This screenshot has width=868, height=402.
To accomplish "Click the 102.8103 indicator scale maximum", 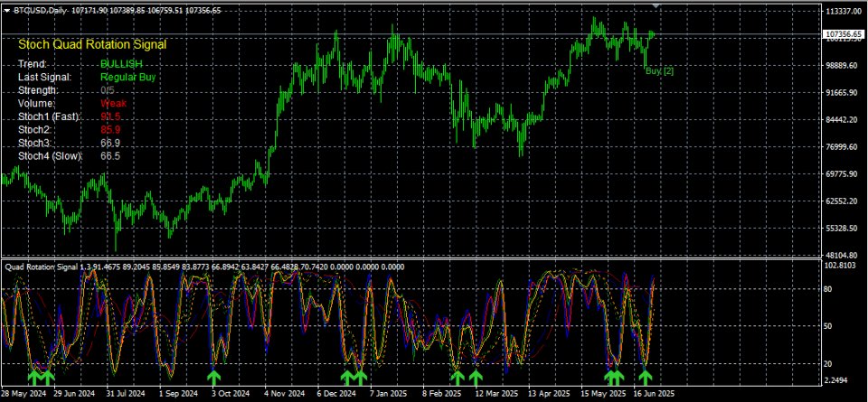I will pyautogui.click(x=840, y=266).
